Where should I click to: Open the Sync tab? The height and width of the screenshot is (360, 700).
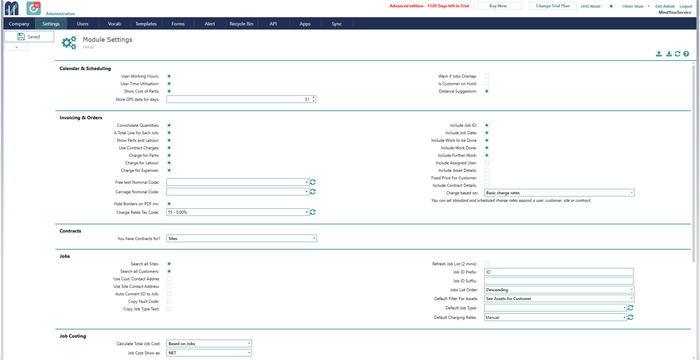337,24
